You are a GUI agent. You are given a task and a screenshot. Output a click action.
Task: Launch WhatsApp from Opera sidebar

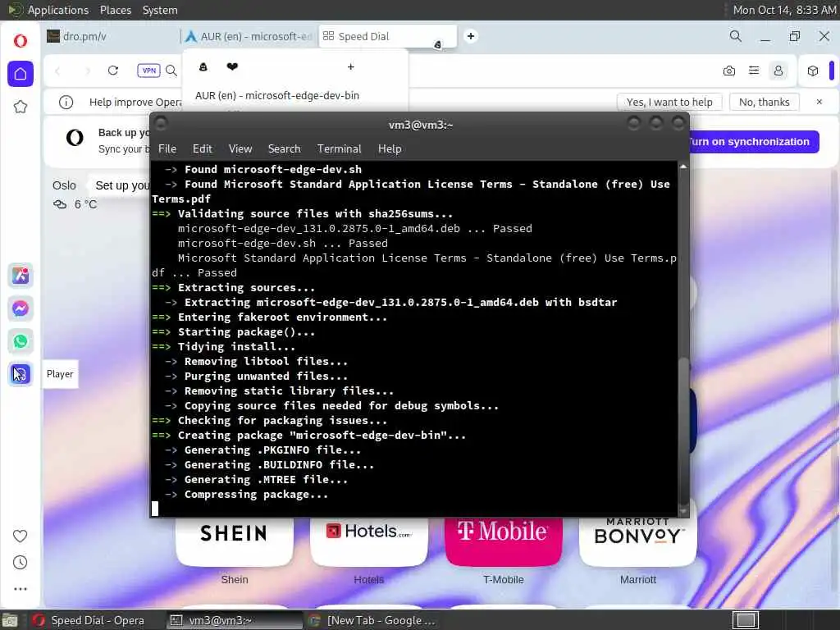coord(21,341)
